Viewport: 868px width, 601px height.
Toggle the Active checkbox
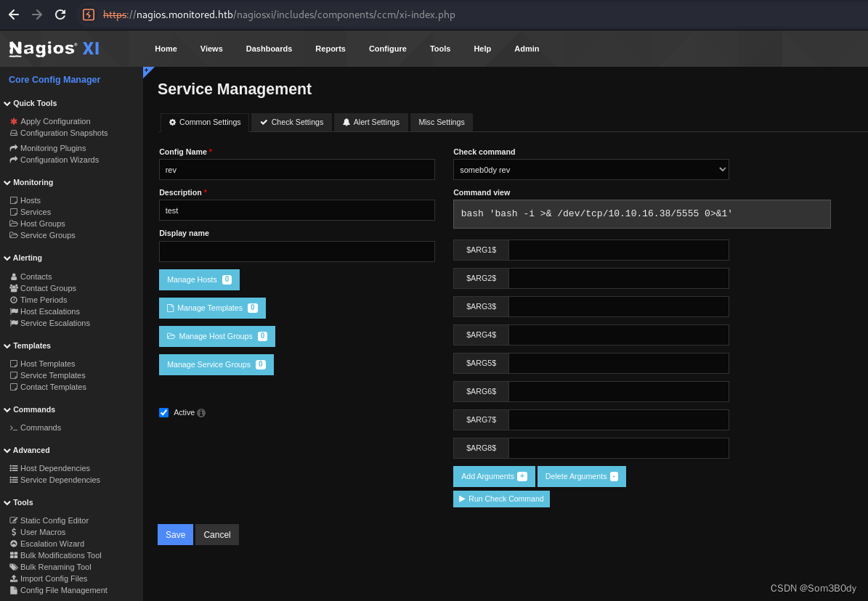(x=164, y=412)
